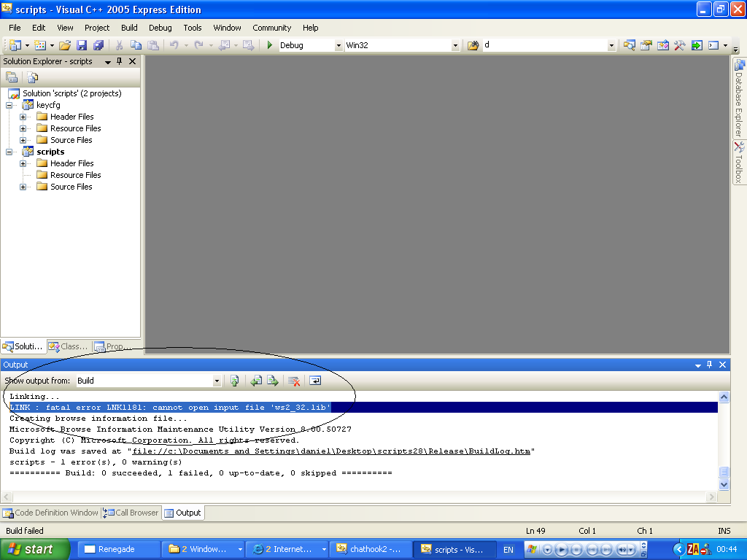Toggle Word Wrap in Output panel

(315, 381)
